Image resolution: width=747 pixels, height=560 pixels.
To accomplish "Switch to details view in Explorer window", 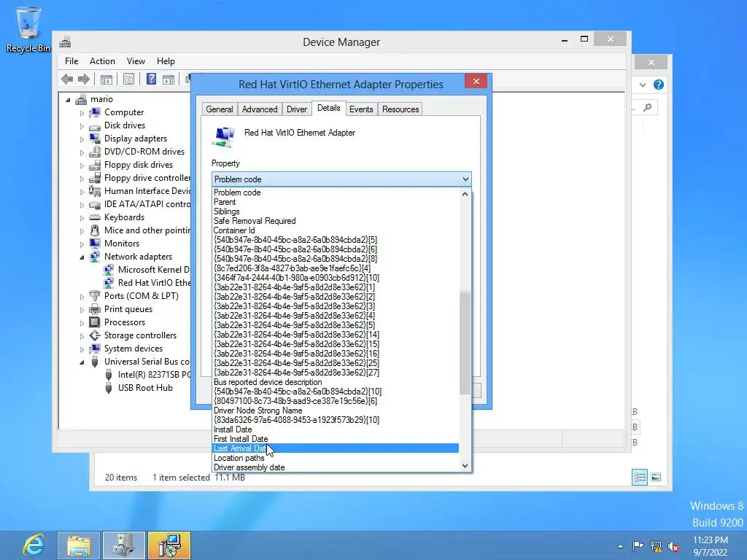I will point(640,477).
